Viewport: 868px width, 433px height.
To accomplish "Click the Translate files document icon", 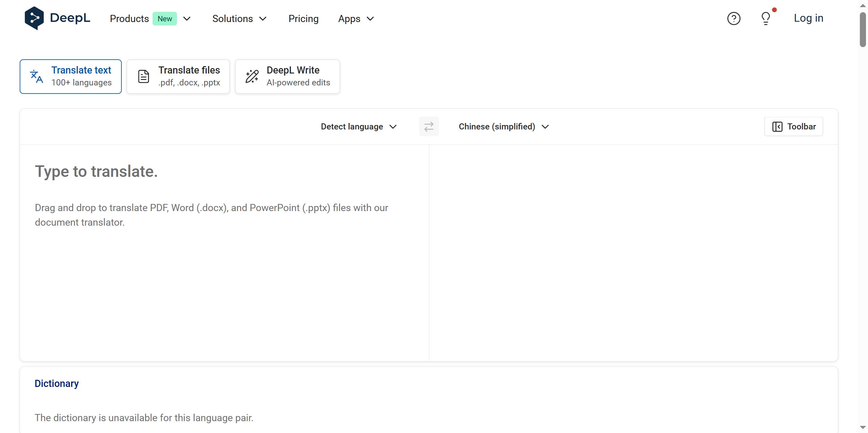I will point(143,77).
